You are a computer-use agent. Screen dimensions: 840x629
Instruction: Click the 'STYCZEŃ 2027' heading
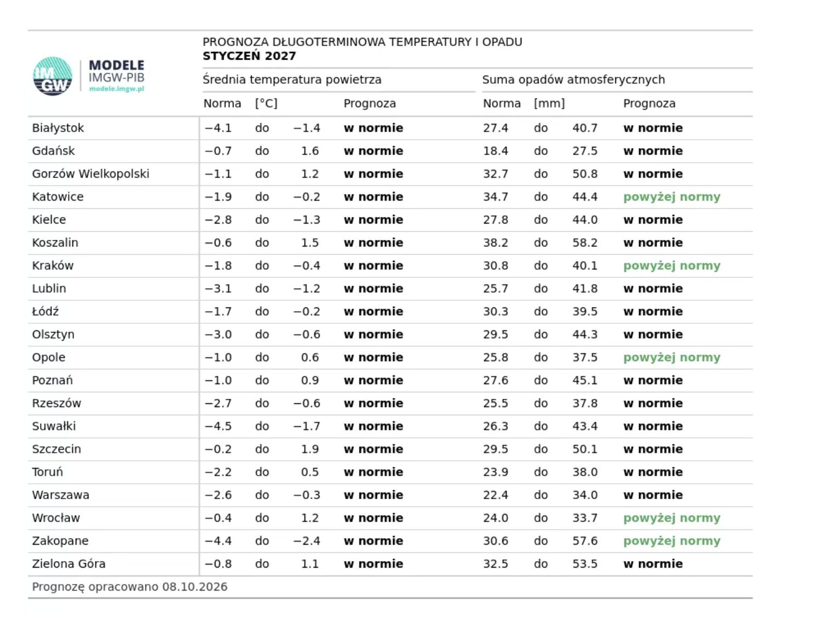coord(249,56)
